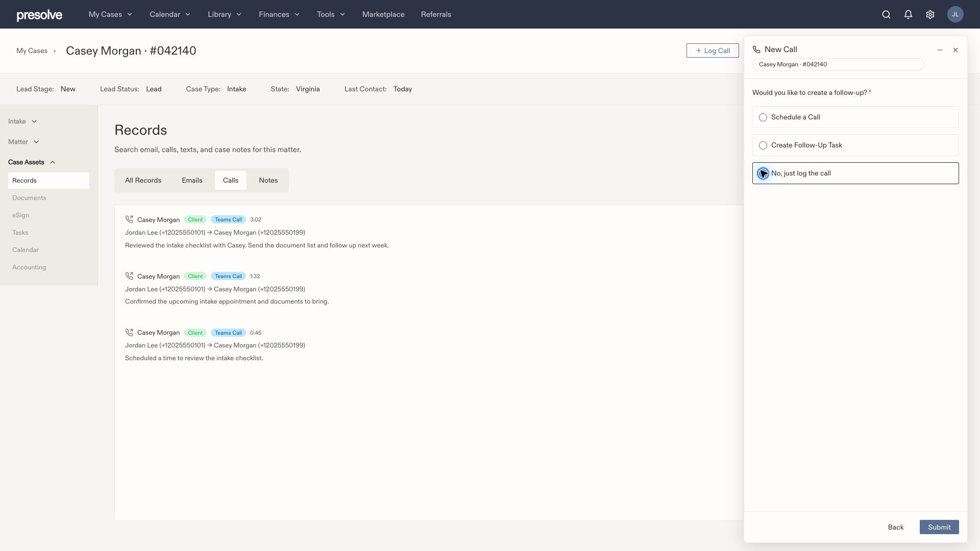Click phone icon of 0:45 call record
This screenshot has height=551, width=980.
click(x=129, y=333)
